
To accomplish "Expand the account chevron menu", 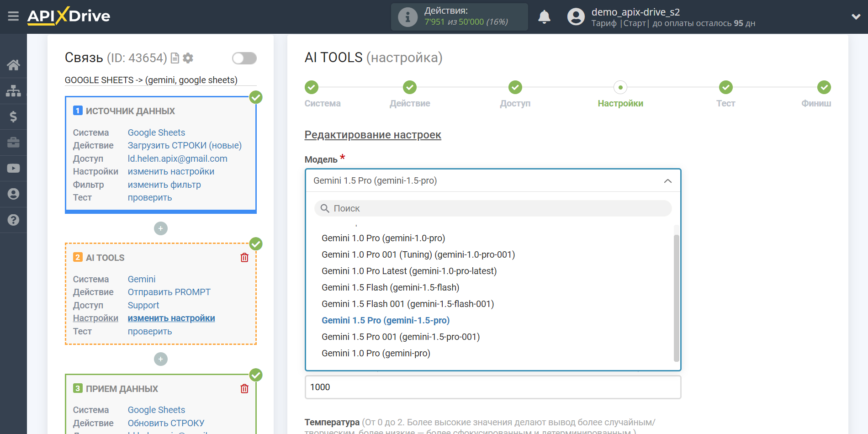I will point(856,17).
